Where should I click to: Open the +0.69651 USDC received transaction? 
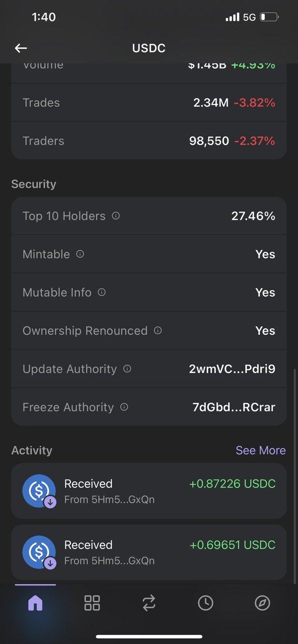(149, 552)
